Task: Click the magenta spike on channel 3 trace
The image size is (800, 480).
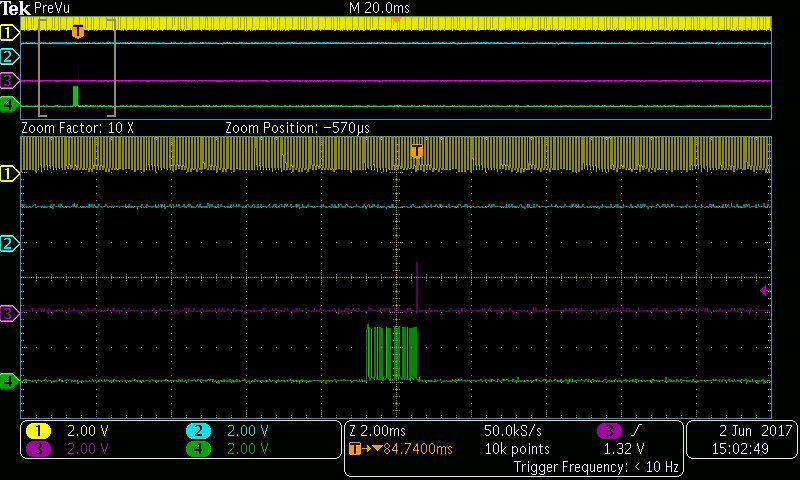Action: pos(417,287)
